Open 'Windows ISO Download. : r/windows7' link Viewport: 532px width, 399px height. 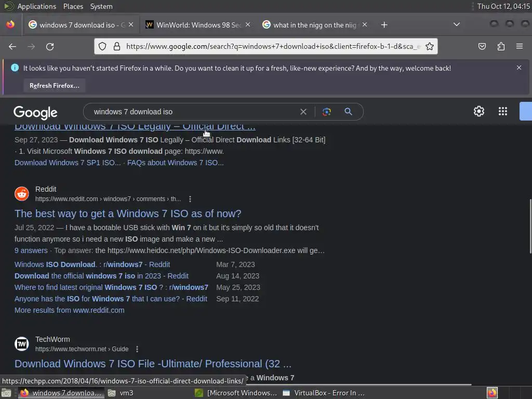pos(92,264)
